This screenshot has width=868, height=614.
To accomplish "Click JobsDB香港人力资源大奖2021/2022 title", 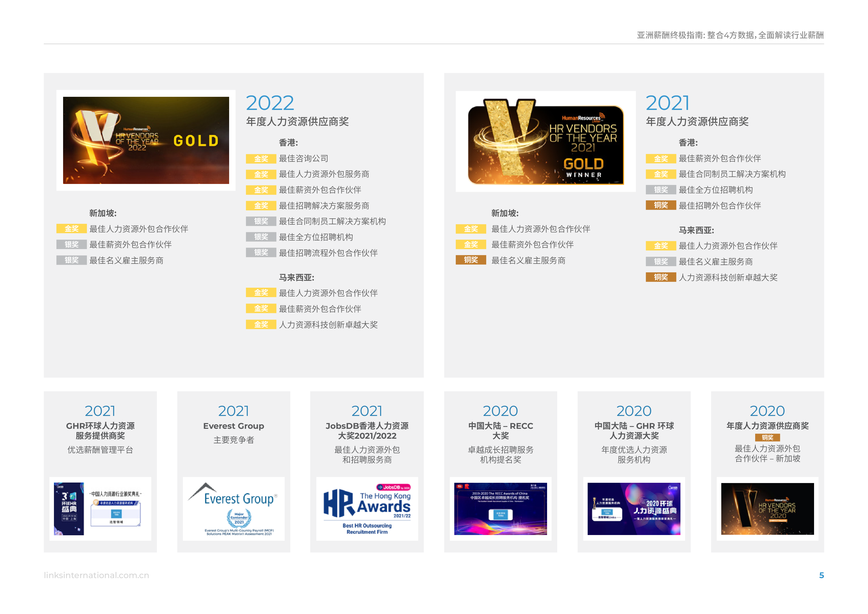I will point(367,431).
